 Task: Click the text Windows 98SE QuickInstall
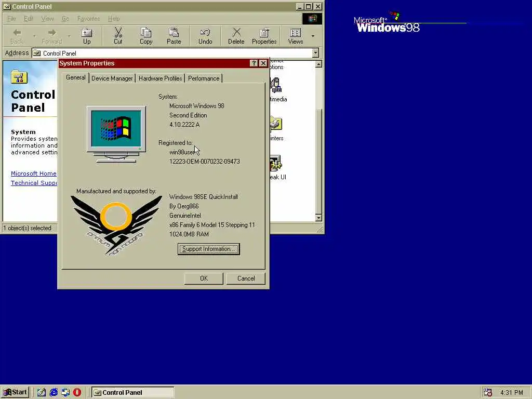tap(204, 197)
